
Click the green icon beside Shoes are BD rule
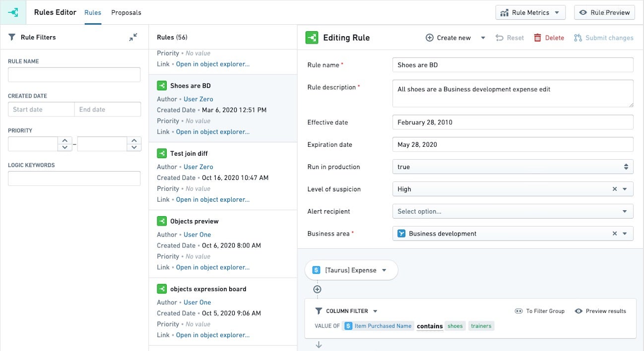[162, 86]
